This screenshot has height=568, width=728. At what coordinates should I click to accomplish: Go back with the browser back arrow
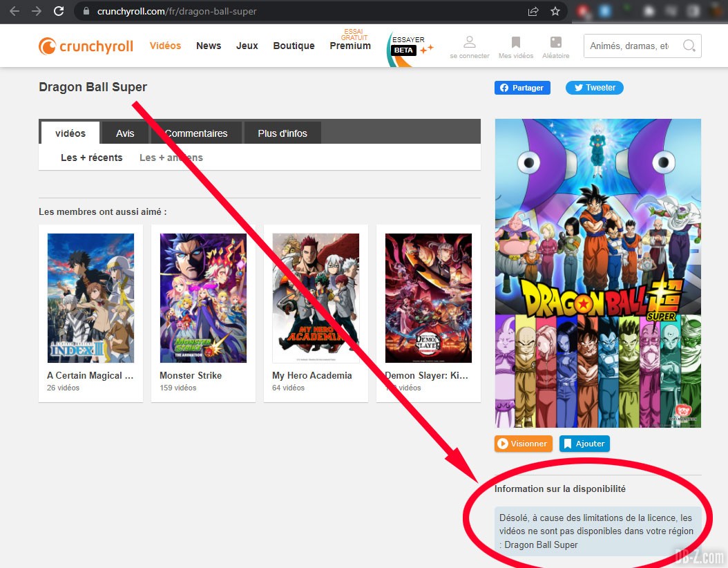pyautogui.click(x=15, y=11)
